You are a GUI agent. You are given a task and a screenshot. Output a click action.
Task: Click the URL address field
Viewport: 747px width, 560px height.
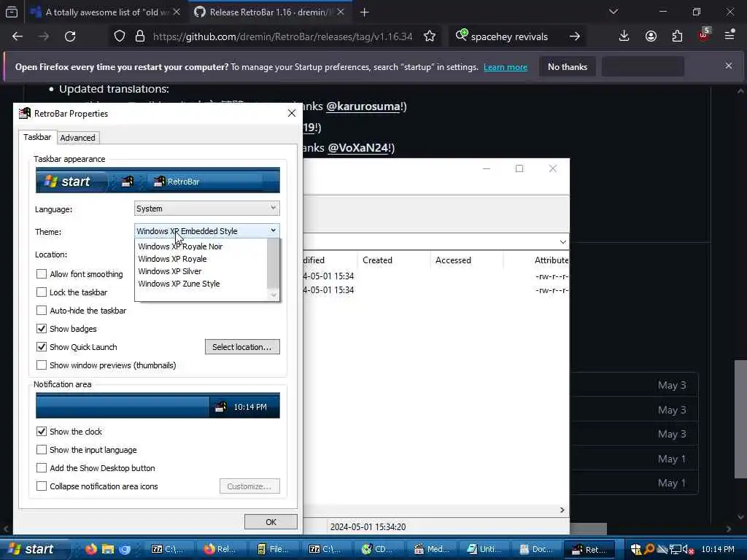pos(283,36)
